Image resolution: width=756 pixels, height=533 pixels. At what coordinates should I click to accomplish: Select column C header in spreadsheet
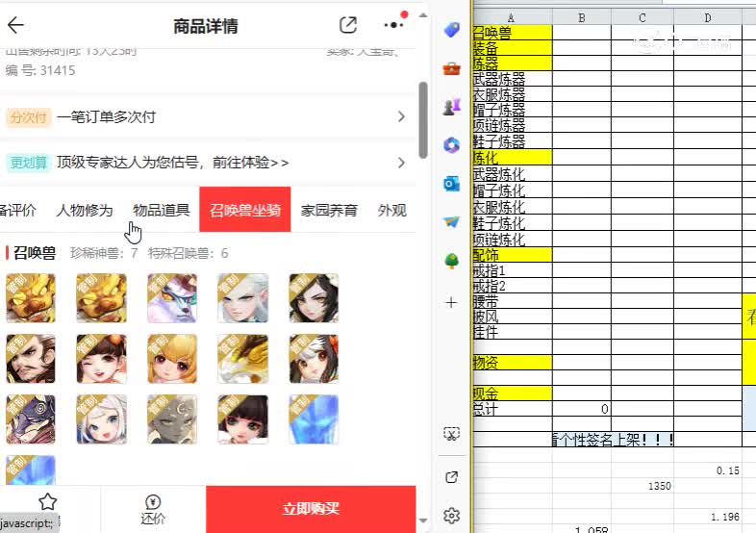coord(643,18)
